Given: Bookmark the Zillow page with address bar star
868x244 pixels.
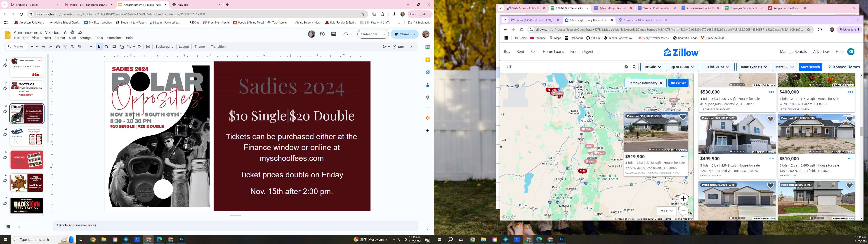Looking at the screenshot, I should 808,30.
